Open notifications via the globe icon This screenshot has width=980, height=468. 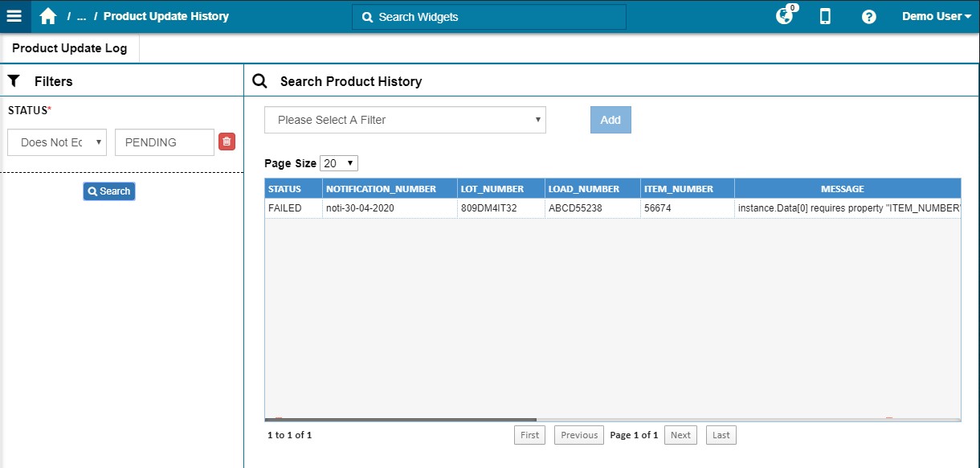(x=782, y=16)
